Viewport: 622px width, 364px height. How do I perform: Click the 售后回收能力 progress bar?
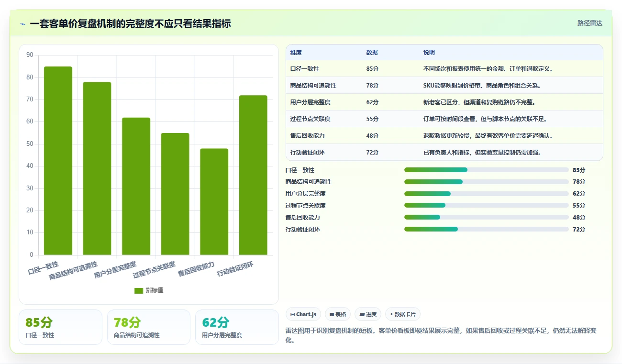tap(487, 217)
